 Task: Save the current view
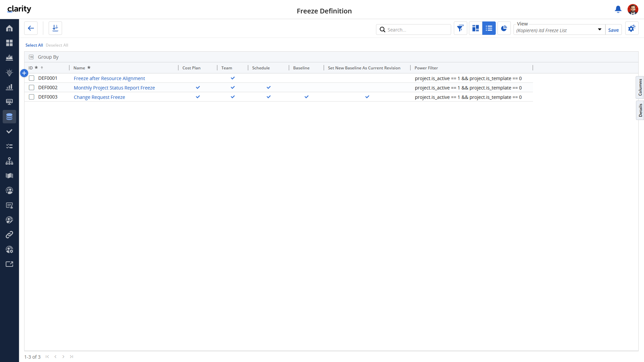(x=613, y=30)
